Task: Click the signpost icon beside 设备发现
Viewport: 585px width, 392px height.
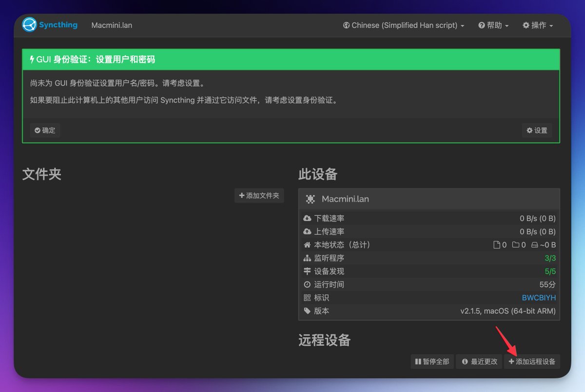Action: (x=307, y=271)
